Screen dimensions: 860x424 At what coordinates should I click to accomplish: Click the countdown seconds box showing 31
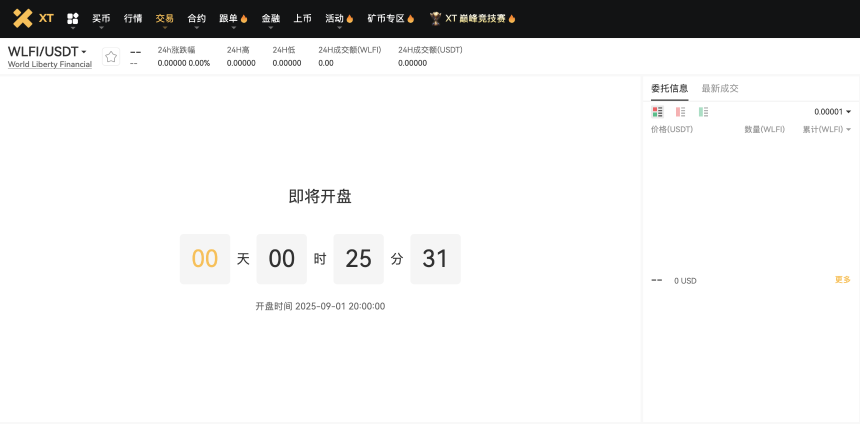pos(435,259)
